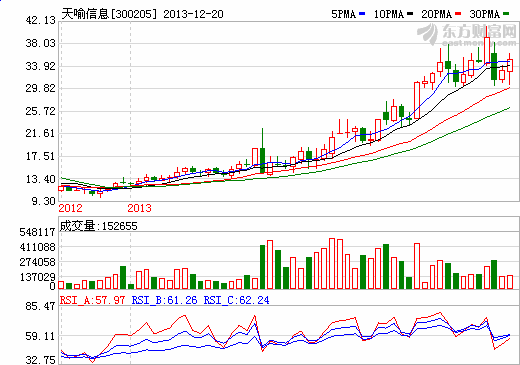The width and height of the screenshot is (520, 365).
Task: Click the 42.13 price axis label
Action: coord(40,20)
